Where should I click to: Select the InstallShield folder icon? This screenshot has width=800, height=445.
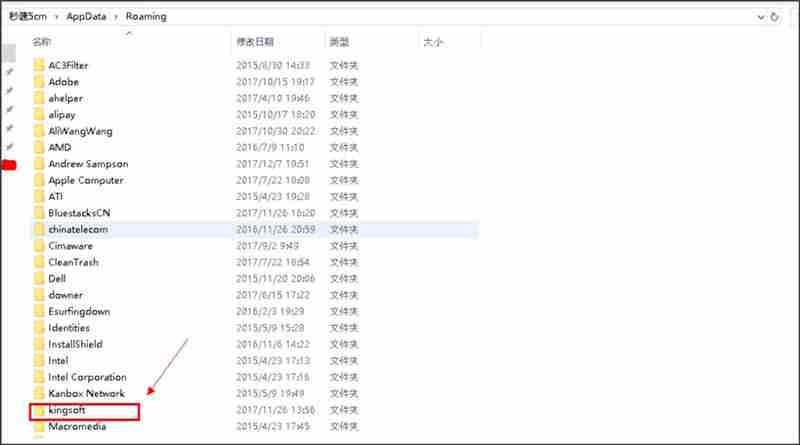point(39,344)
